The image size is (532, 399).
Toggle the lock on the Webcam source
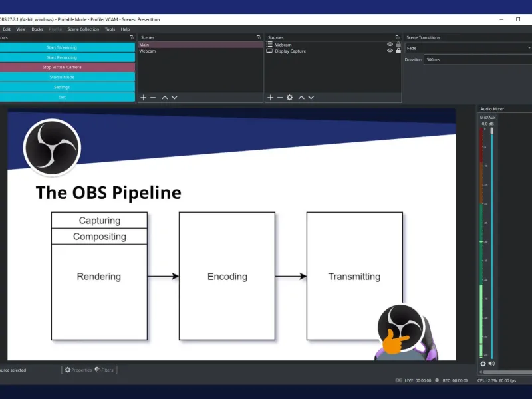398,44
